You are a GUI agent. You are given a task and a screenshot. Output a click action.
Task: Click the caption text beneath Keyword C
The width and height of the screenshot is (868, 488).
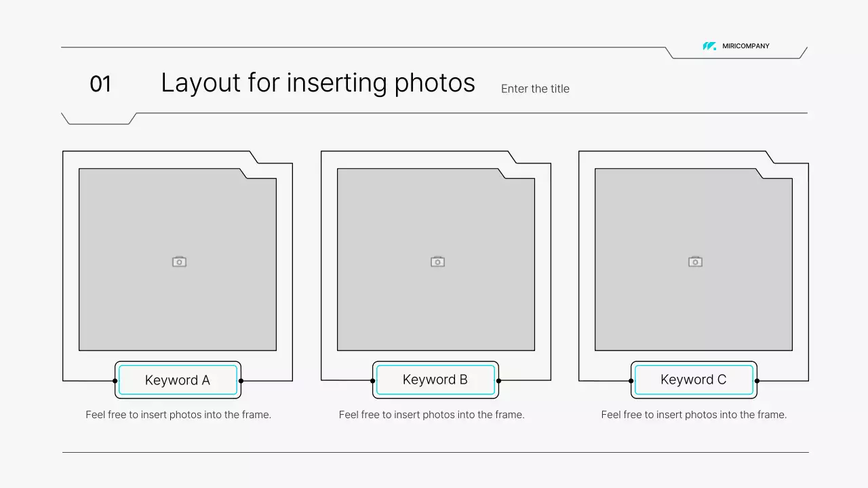pyautogui.click(x=694, y=415)
